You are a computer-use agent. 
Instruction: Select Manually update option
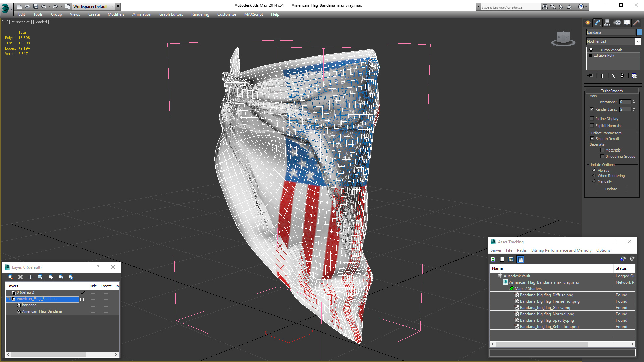pyautogui.click(x=594, y=181)
